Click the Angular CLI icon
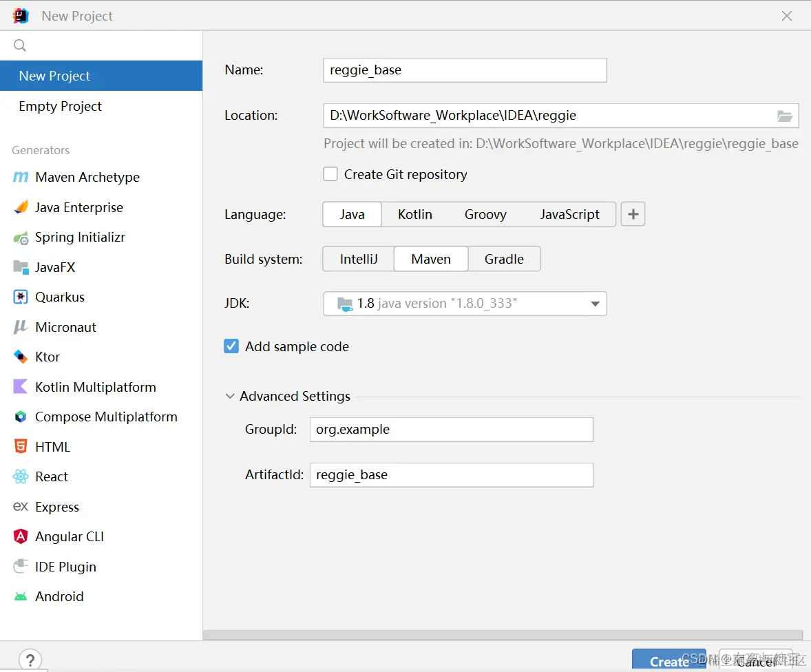 coord(21,536)
